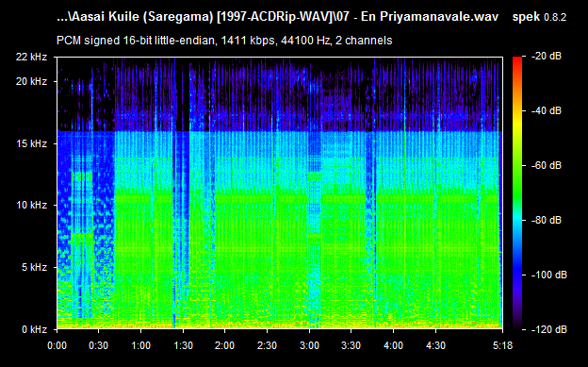Viewport: 588px width, 367px height.
Task: Click the PCM signed 16-bit format description
Action: (x=224, y=41)
